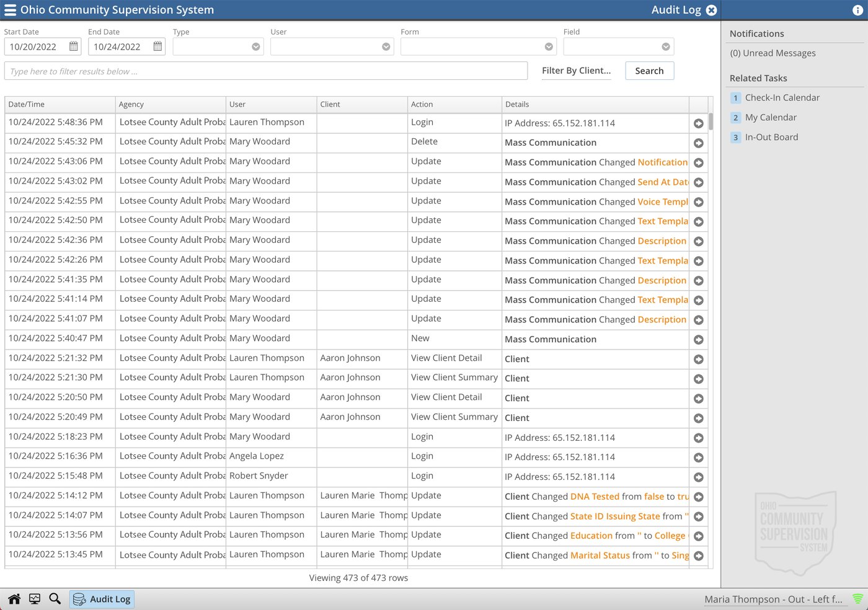
Task: Open the End Date calendar picker icon
Action: [x=157, y=46]
